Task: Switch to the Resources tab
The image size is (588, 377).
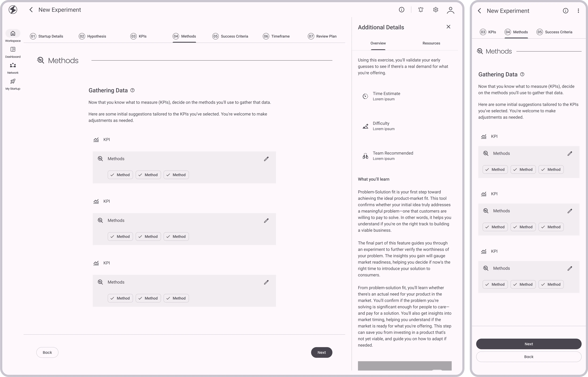Action: click(431, 43)
